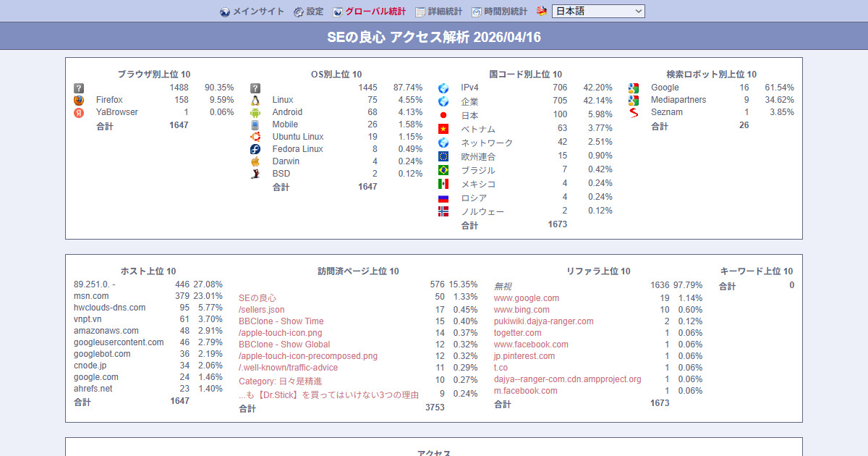
Task: Open the BBClone - Show Time link
Action: (281, 321)
